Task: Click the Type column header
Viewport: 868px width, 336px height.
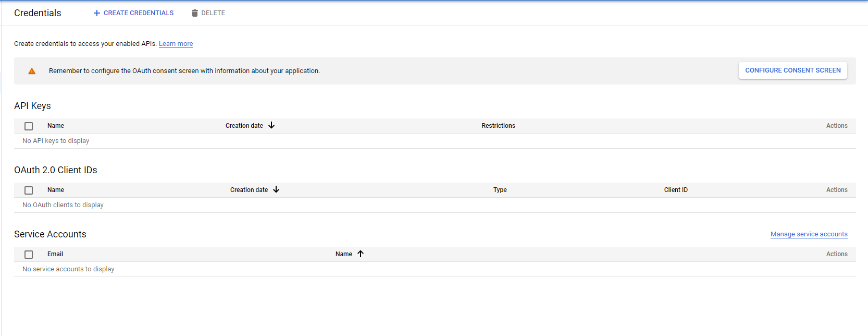Action: (x=500, y=190)
